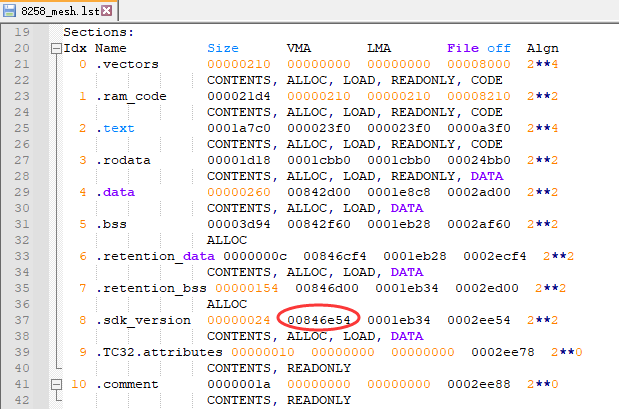
Task: Click the 'Size' column header
Action: click(x=223, y=48)
